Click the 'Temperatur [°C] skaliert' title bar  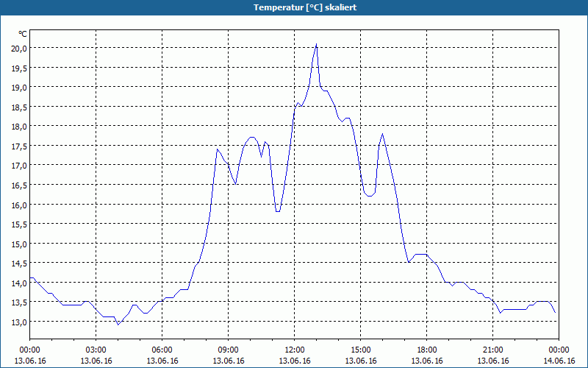click(294, 7)
